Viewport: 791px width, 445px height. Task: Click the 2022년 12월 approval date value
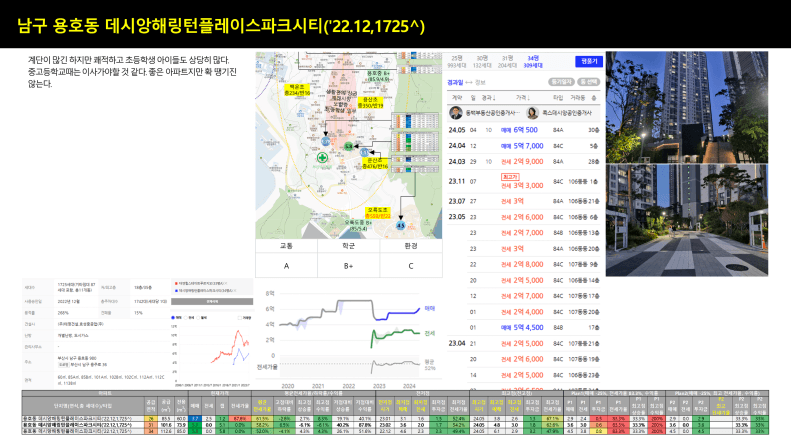pyautogui.click(x=67, y=301)
